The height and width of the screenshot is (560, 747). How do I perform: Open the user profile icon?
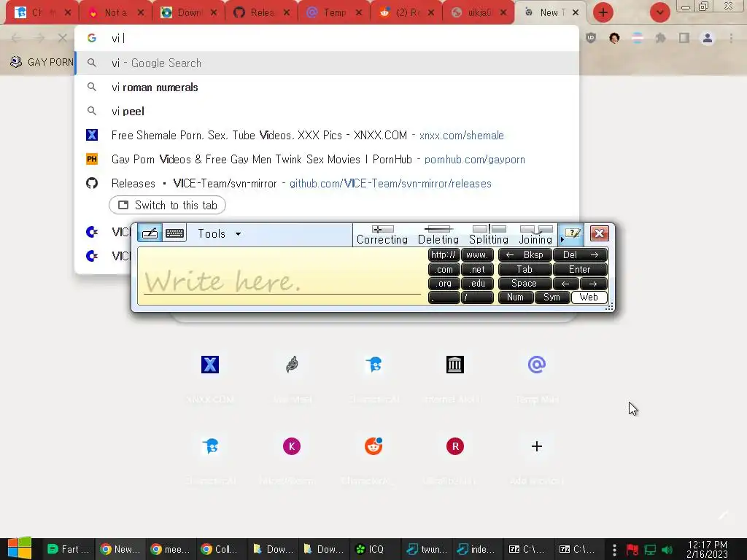pos(708,38)
